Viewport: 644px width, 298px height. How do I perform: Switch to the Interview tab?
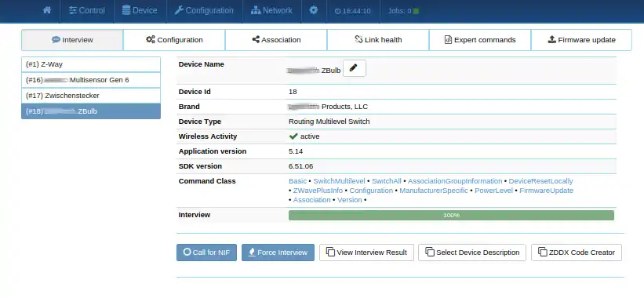coord(72,40)
